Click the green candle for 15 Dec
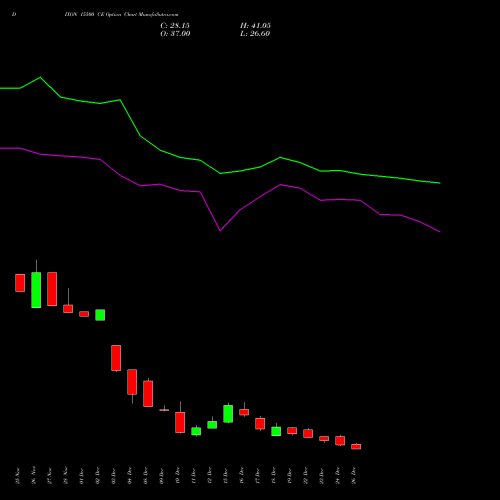Screen dimensions: 500x500 point(228,414)
